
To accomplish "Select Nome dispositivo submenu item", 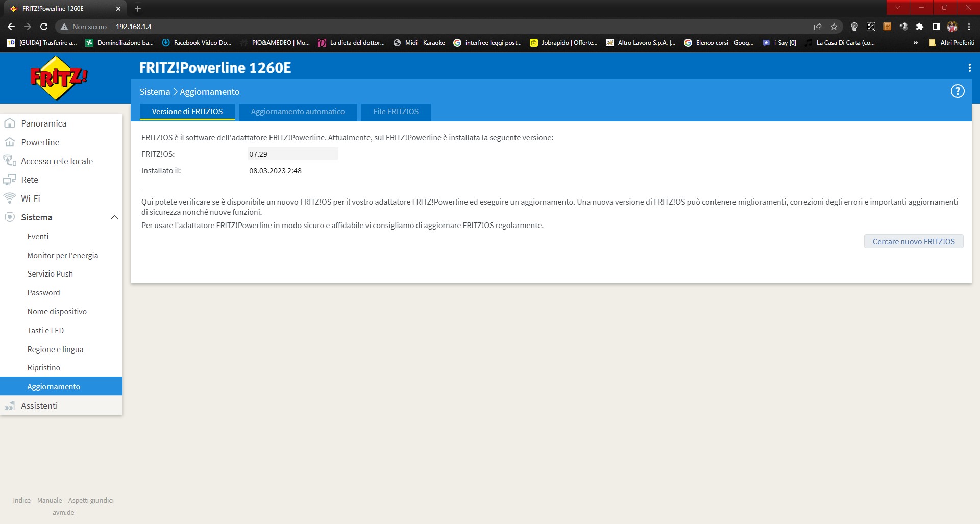I will pyautogui.click(x=57, y=312).
